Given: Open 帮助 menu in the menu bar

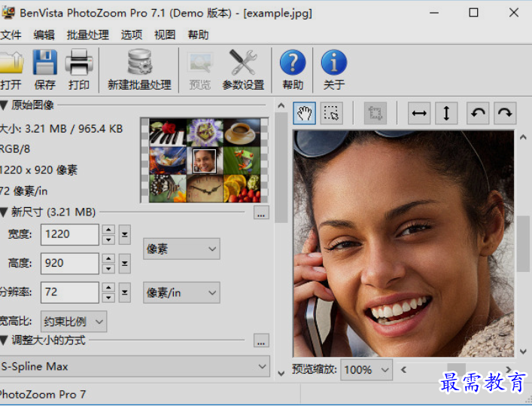Looking at the screenshot, I should click(198, 35).
